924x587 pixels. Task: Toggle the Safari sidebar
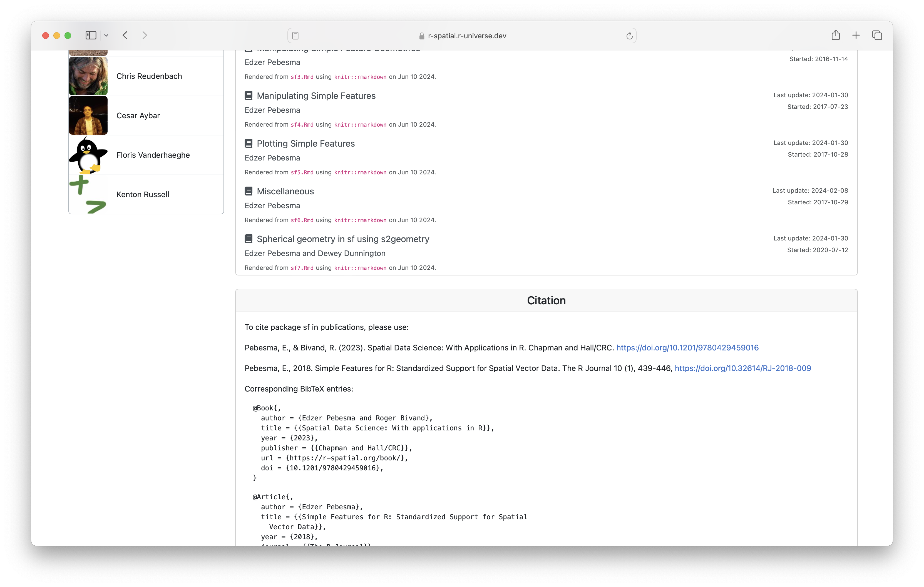(91, 35)
